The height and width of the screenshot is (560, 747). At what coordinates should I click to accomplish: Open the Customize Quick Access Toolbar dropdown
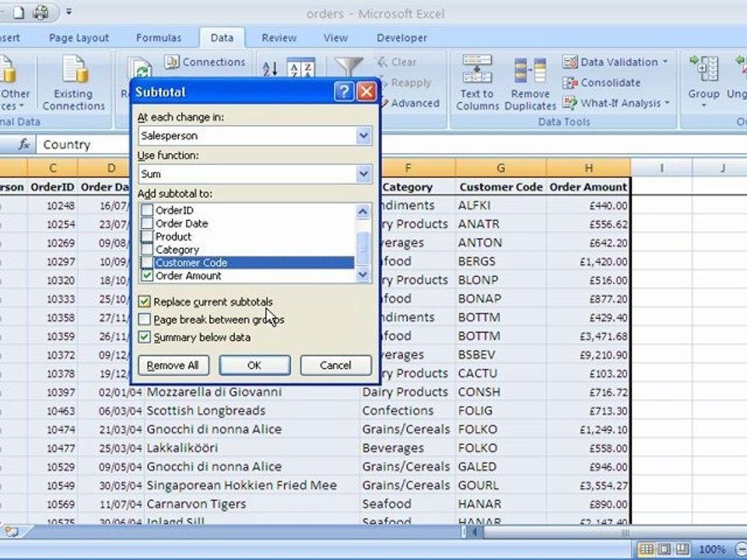pos(69,11)
